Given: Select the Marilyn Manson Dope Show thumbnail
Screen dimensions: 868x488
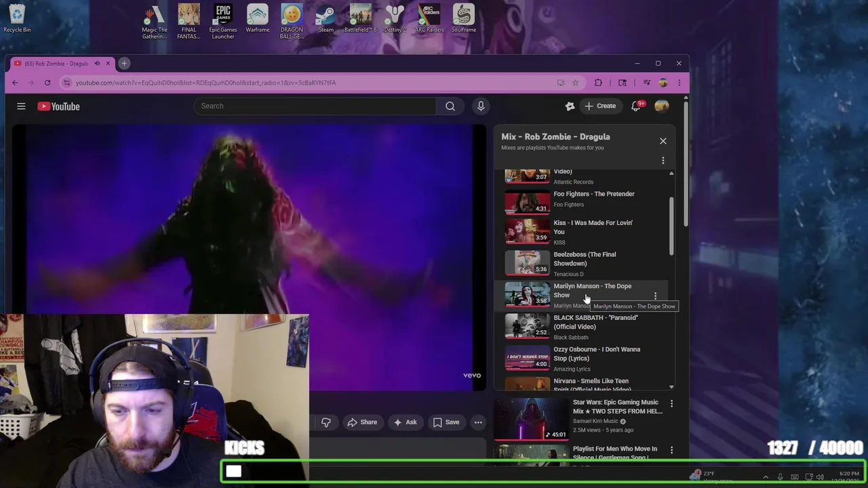Looking at the screenshot, I should coord(527,294).
